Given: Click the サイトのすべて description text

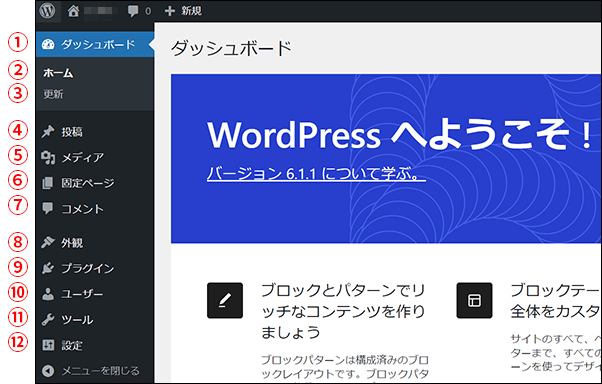Looking at the screenshot, I should (x=556, y=353).
